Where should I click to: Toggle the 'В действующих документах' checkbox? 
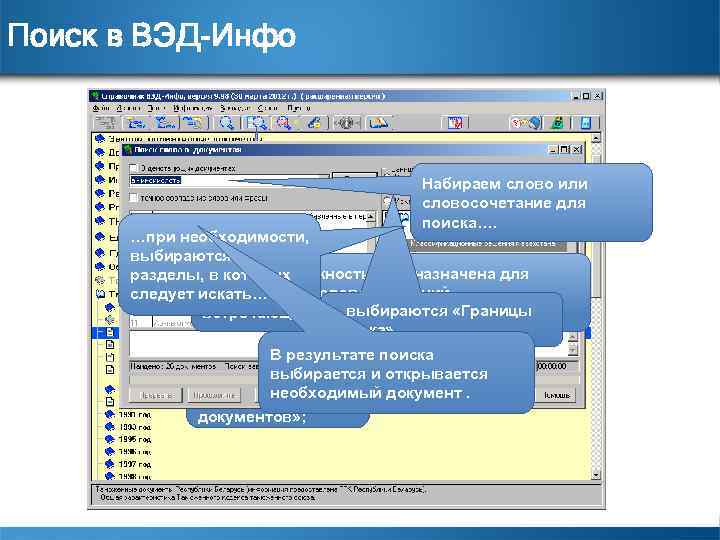click(x=134, y=169)
